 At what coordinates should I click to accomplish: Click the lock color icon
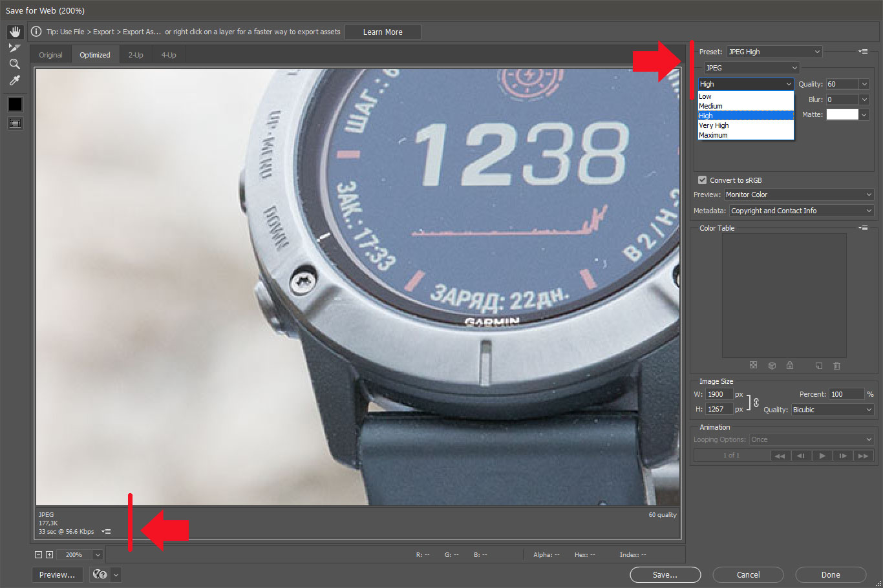[x=790, y=366]
